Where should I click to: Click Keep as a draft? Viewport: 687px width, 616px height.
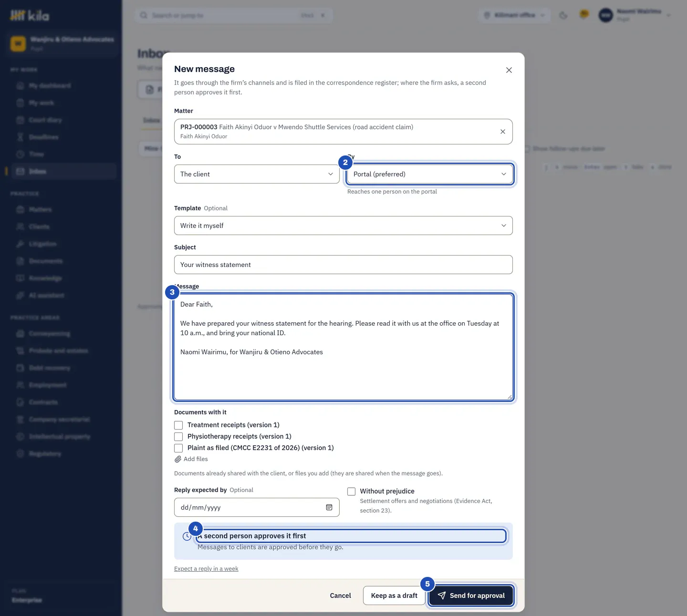pyautogui.click(x=394, y=595)
